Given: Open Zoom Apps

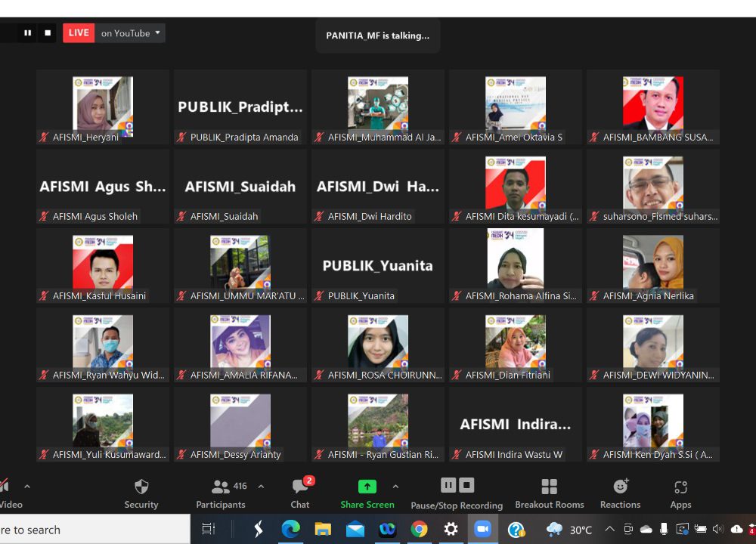Looking at the screenshot, I should pos(680,493).
